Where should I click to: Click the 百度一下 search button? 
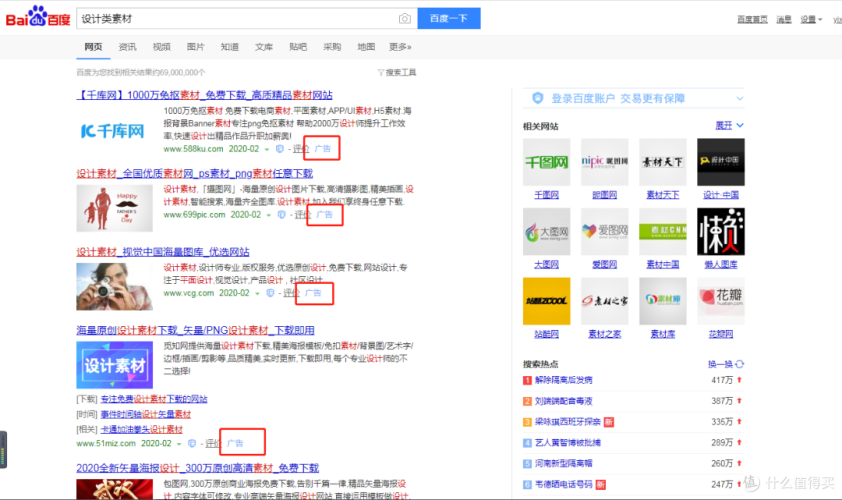click(x=449, y=19)
